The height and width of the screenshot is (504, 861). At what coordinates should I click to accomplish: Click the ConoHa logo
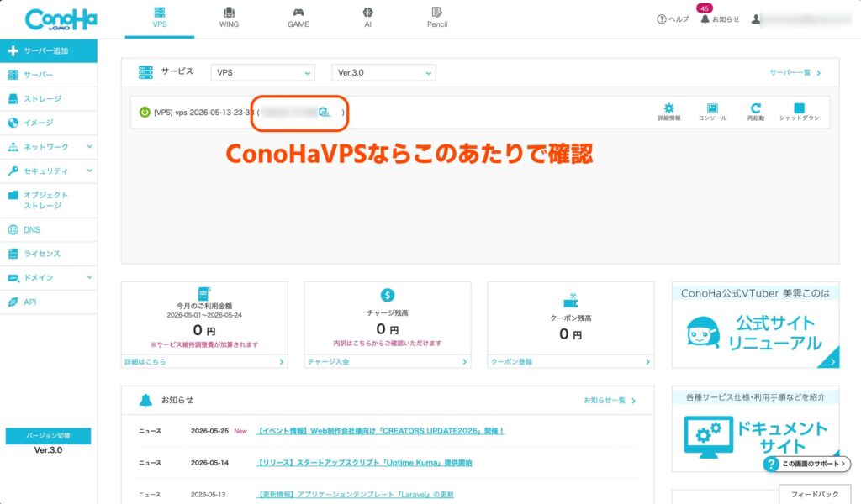(x=61, y=19)
